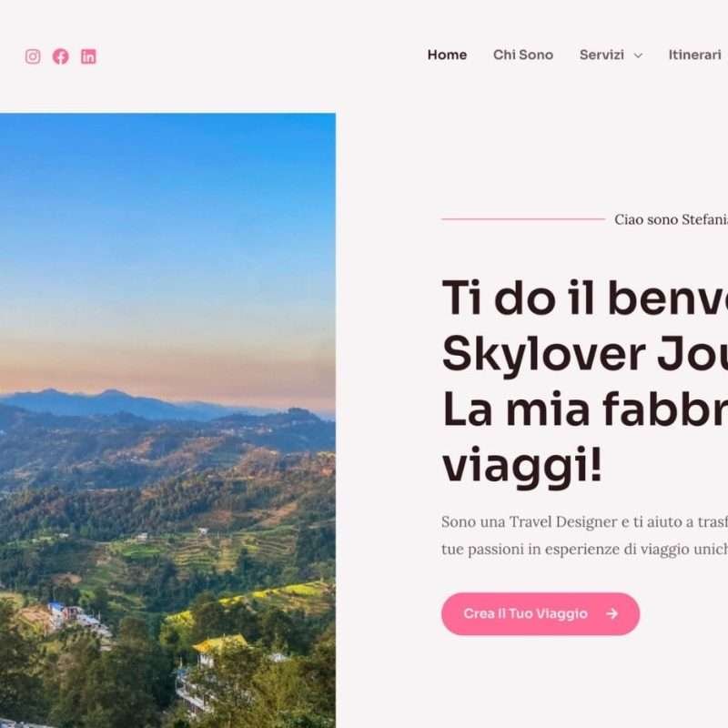Click the 'Sono una Travel Designer' paragraph line
The height and width of the screenshot is (728, 728).
pos(584,521)
